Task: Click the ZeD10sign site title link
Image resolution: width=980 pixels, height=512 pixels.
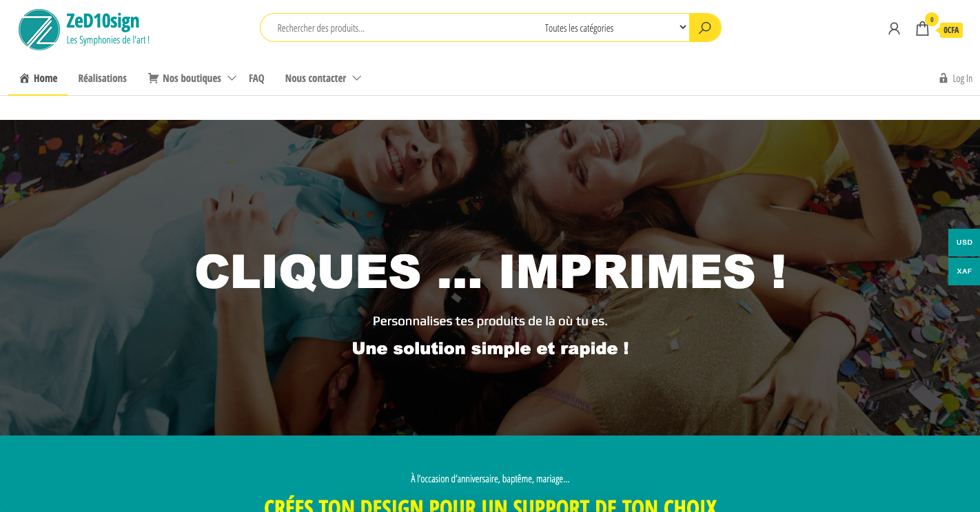Action: pyautogui.click(x=103, y=21)
